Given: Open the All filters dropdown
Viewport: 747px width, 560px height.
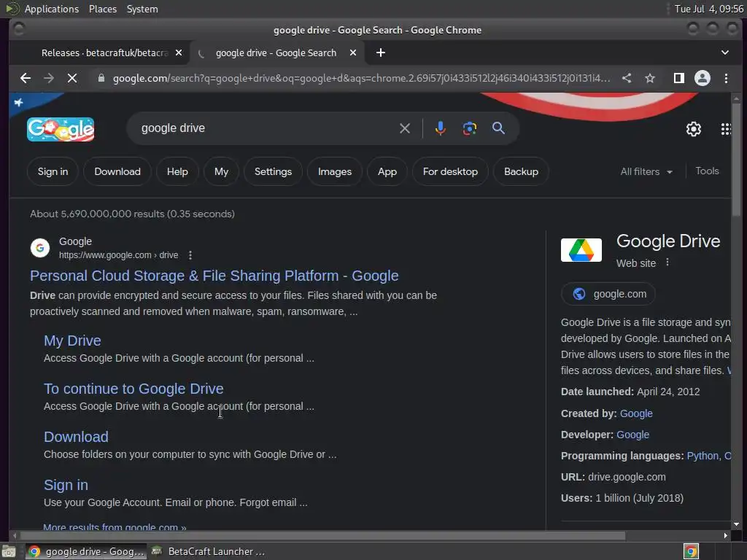Looking at the screenshot, I should [646, 171].
